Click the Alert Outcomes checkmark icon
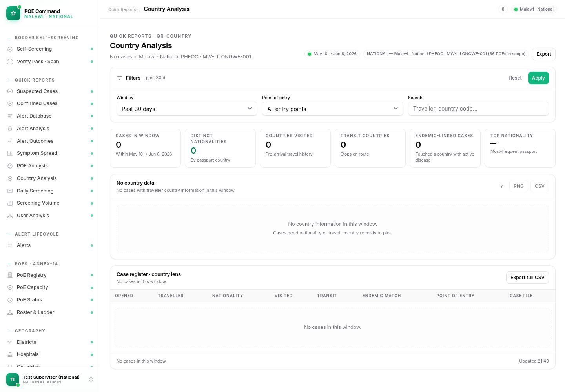The height and width of the screenshot is (392, 565). (x=10, y=141)
